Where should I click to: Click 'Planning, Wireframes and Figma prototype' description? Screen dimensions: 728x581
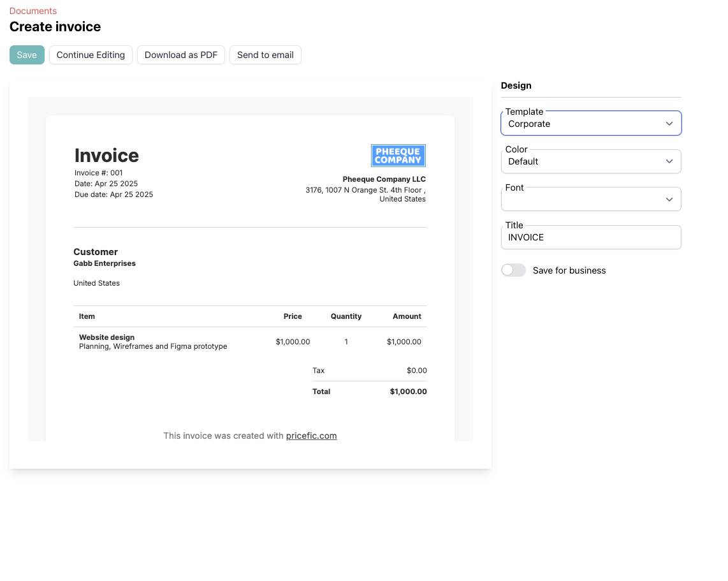[153, 346]
